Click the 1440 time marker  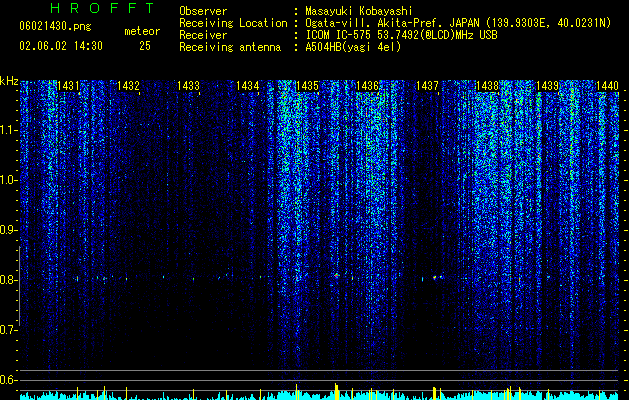point(607,86)
